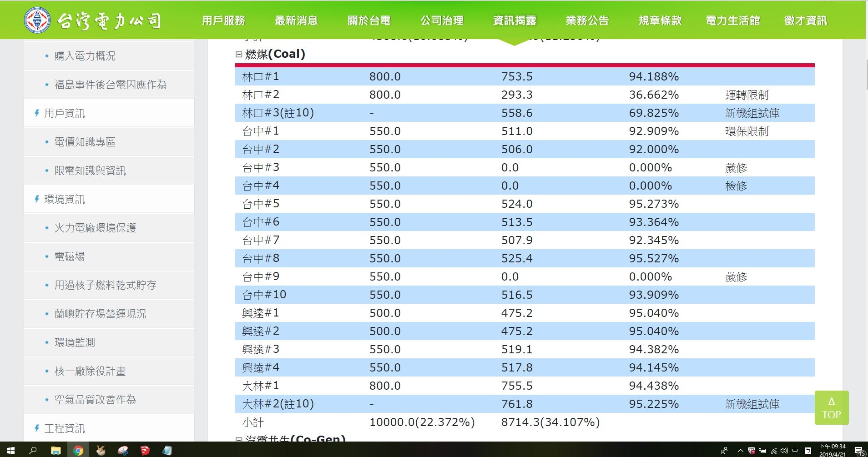The width and height of the screenshot is (868, 457).
Task: Click the 興達#3 row label
Action: 261,349
